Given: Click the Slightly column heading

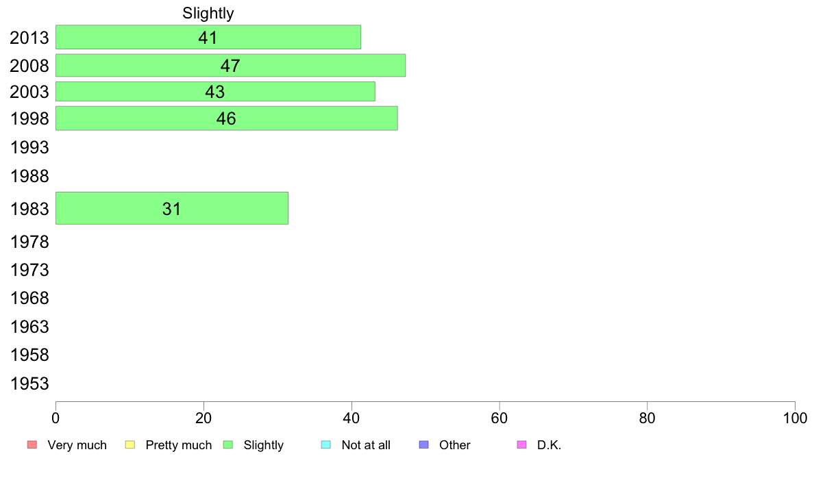Looking at the screenshot, I should [x=208, y=13].
